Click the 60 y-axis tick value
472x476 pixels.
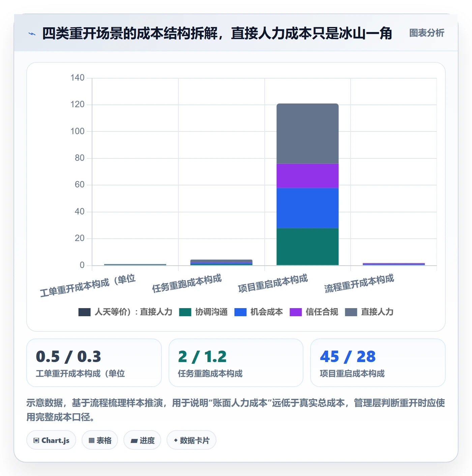[80, 185]
